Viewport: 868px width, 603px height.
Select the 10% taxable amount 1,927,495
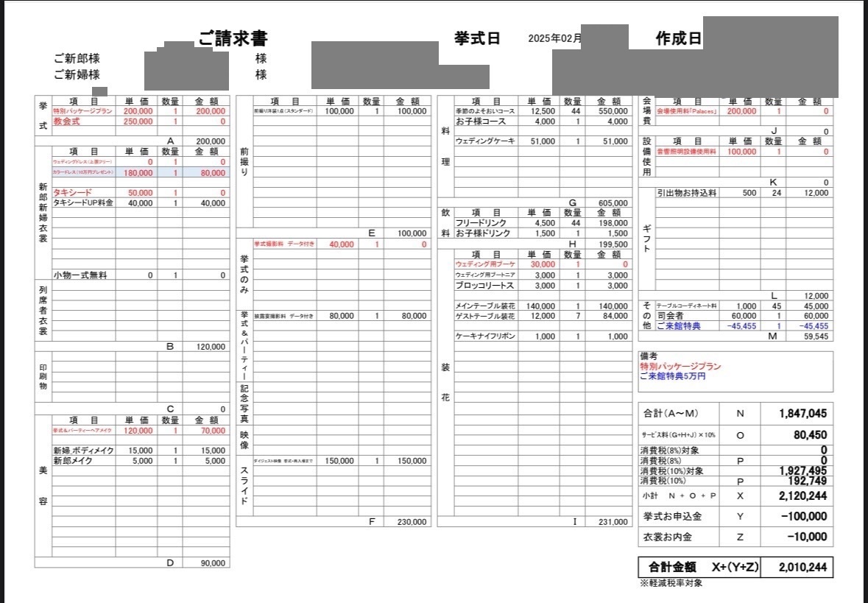point(803,470)
